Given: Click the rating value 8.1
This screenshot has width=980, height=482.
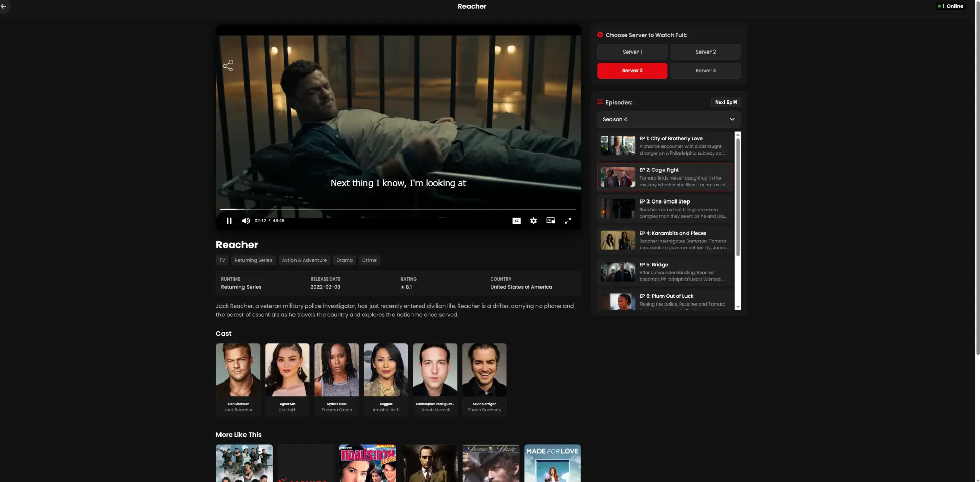Looking at the screenshot, I should (x=406, y=287).
